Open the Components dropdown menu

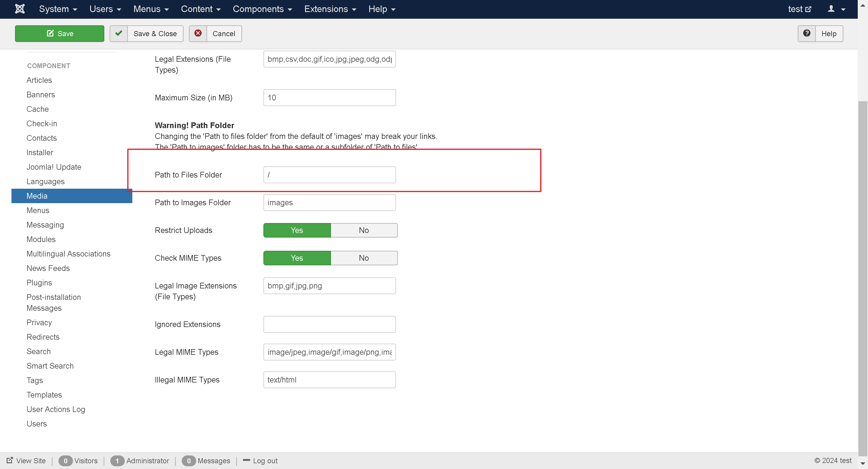(262, 9)
